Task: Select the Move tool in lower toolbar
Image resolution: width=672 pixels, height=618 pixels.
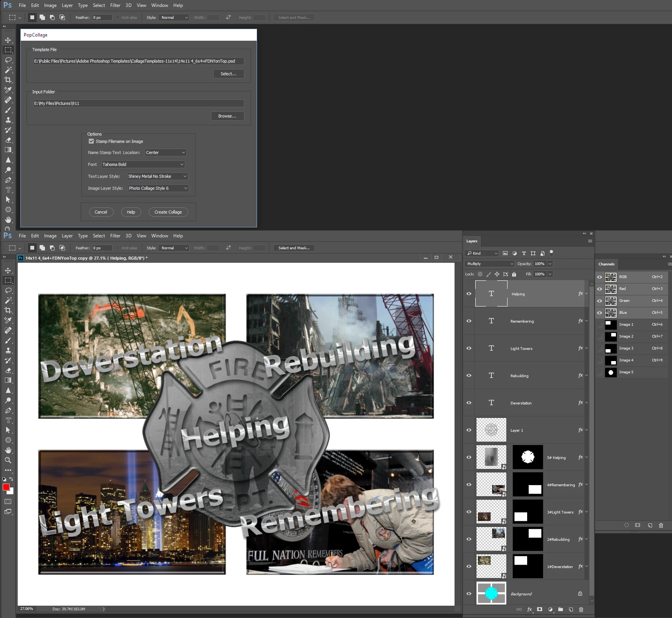Action: click(8, 270)
